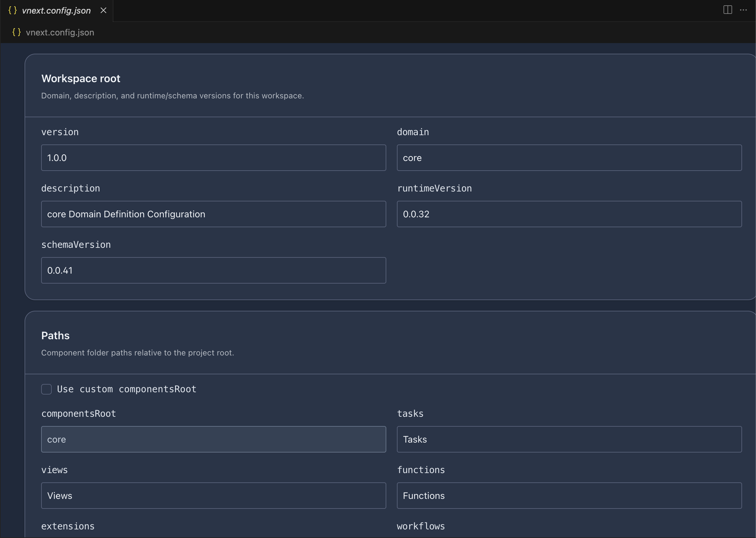The width and height of the screenshot is (756, 538).
Task: Click the breadcrumb JSON braces icon
Action: point(17,32)
